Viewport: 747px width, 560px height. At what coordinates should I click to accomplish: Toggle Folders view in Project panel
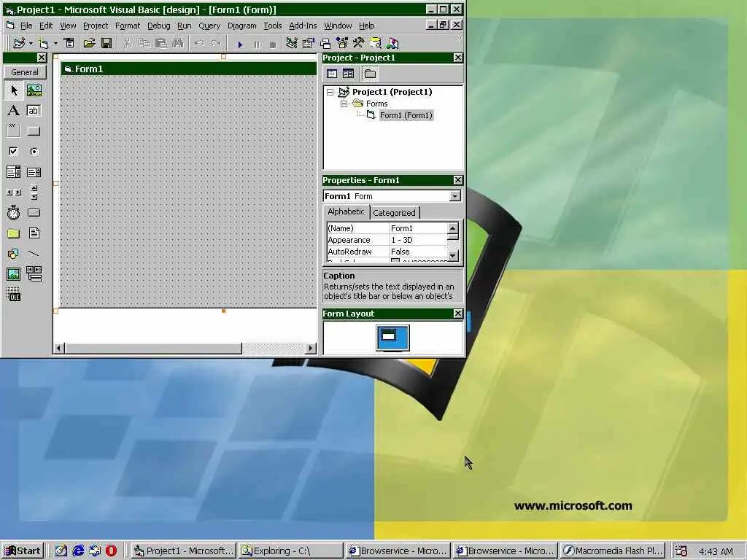click(370, 74)
